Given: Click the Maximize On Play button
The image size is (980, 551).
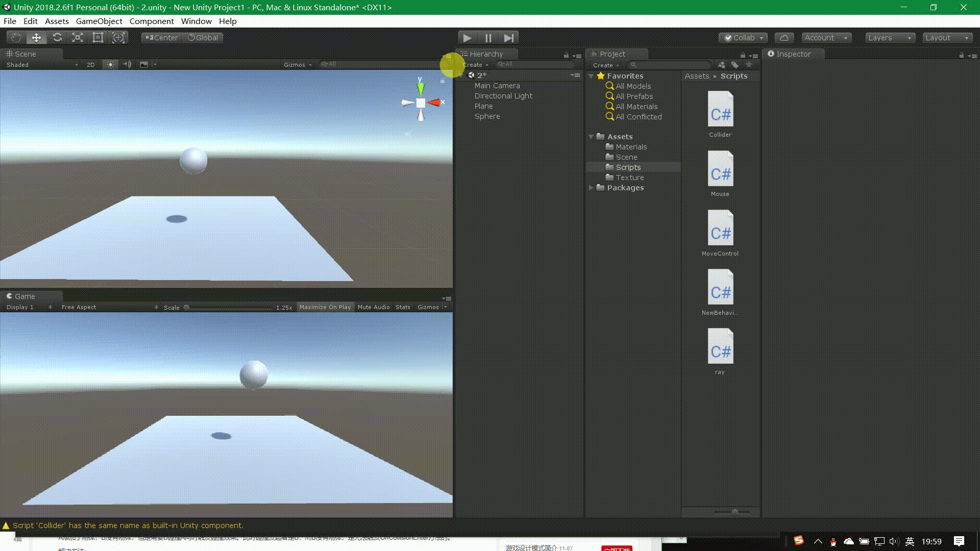Looking at the screenshot, I should 325,307.
